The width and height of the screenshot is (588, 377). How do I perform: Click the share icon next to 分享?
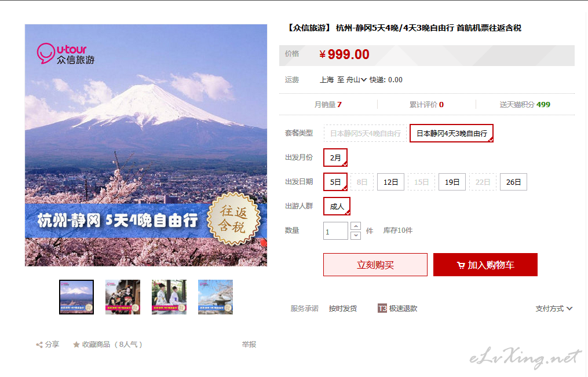pyautogui.click(x=39, y=345)
